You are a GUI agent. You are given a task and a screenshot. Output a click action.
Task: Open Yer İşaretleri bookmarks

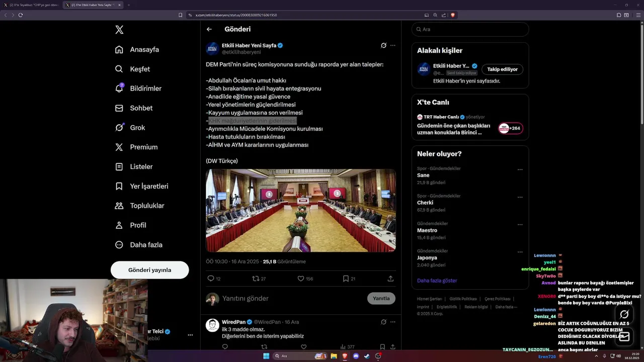[142, 186]
